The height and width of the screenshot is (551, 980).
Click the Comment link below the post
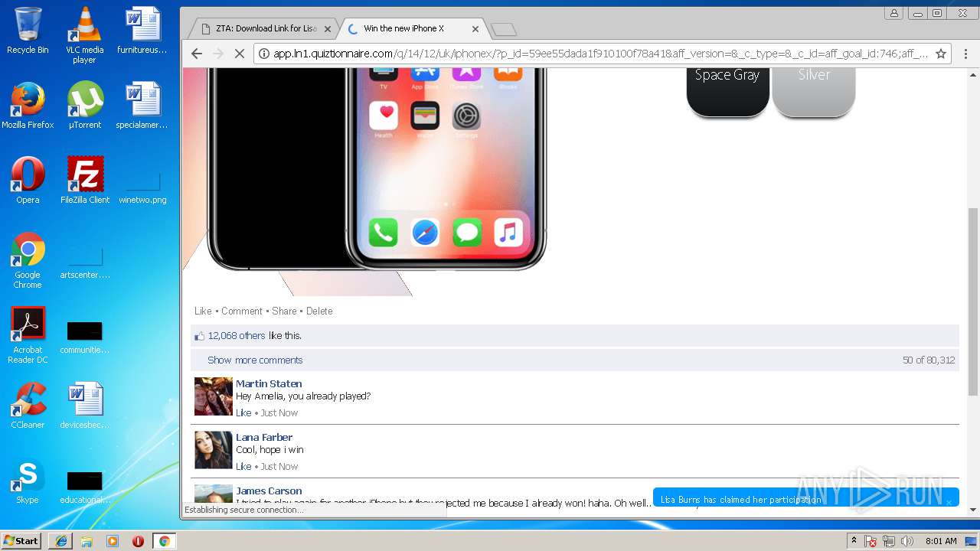(x=242, y=311)
